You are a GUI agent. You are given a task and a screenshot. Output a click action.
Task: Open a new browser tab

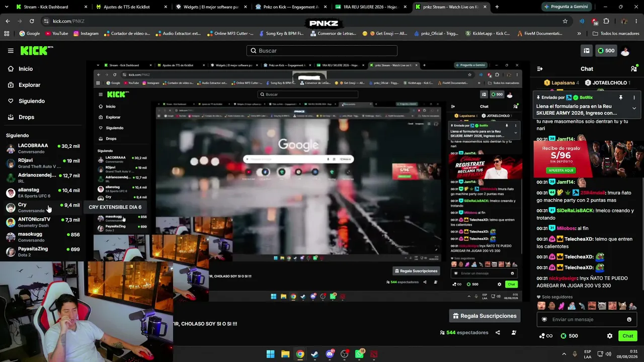497,7
